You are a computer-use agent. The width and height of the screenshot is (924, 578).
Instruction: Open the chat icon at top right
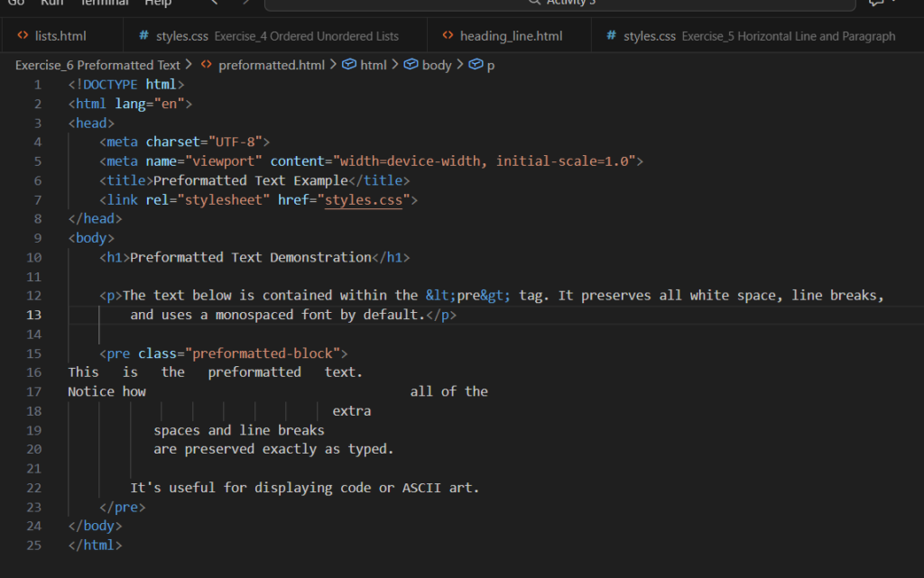tap(875, 3)
